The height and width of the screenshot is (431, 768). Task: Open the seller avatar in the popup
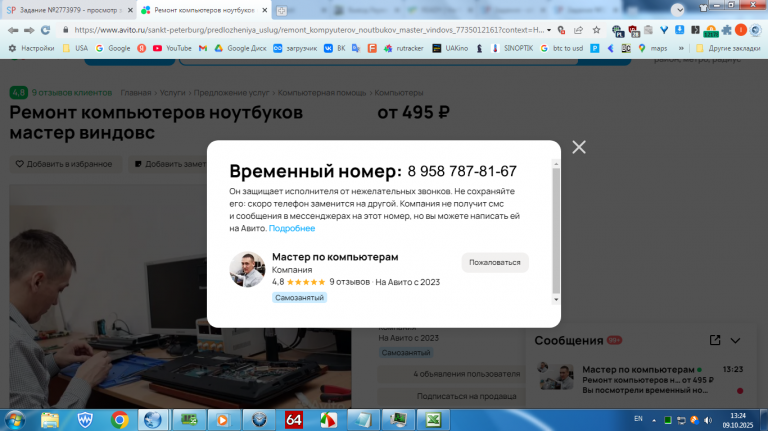tap(247, 269)
